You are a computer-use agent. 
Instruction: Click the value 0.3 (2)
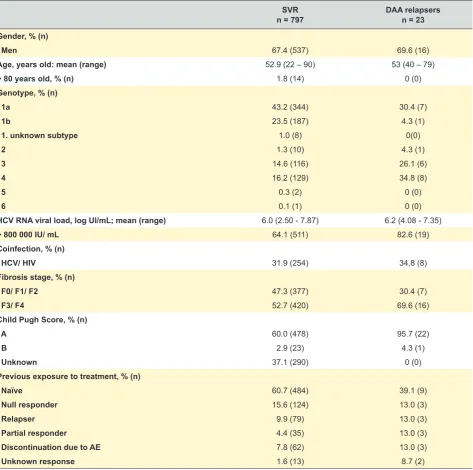pyautogui.click(x=290, y=192)
